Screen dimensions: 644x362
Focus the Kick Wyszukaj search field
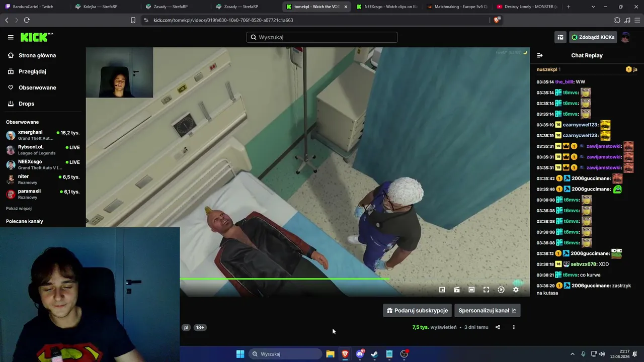pyautogui.click(x=322, y=37)
